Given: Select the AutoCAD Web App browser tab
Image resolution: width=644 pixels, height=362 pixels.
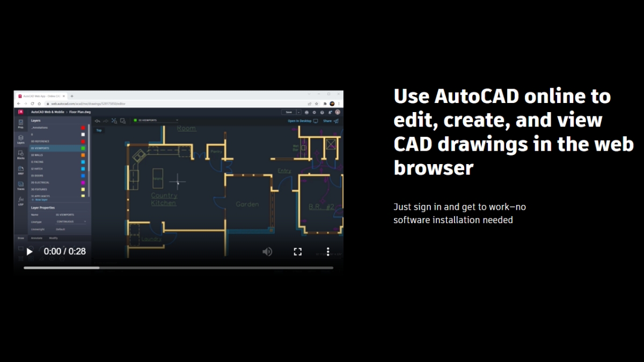Looking at the screenshot, I should [x=41, y=96].
